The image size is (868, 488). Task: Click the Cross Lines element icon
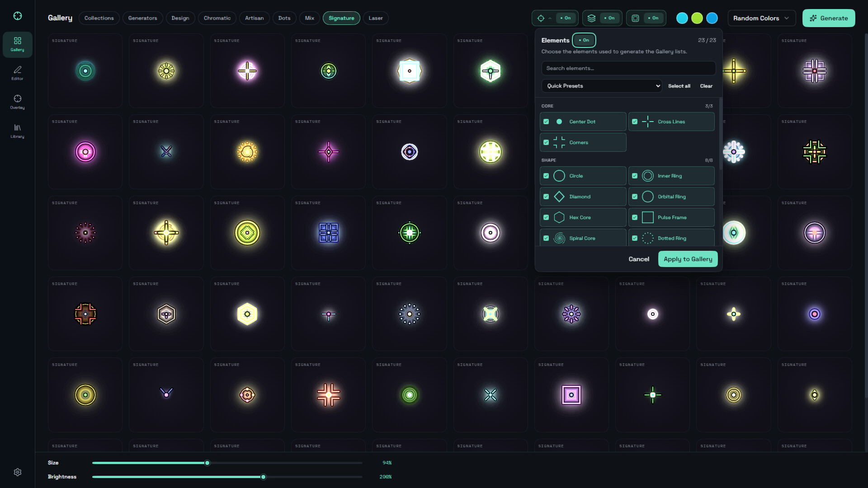(x=648, y=122)
